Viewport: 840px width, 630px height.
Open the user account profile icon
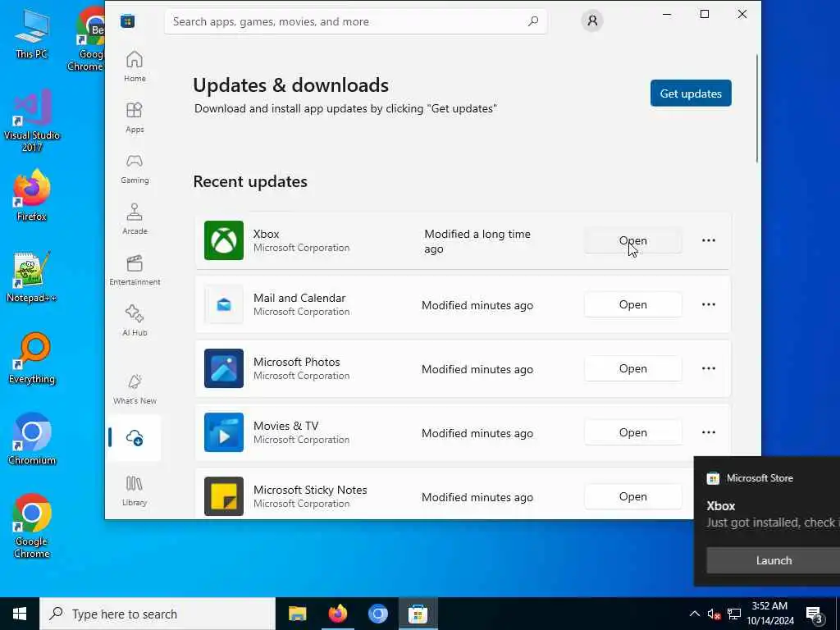[x=592, y=21]
